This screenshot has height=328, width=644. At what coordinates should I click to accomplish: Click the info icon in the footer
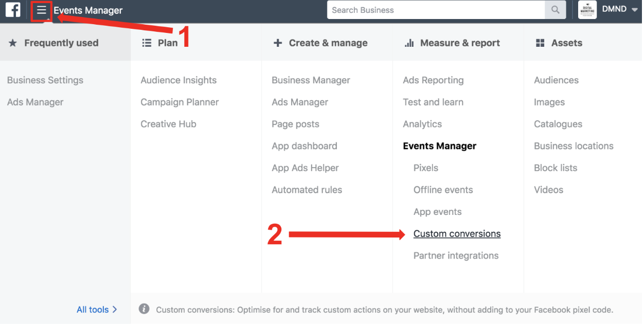coord(145,309)
